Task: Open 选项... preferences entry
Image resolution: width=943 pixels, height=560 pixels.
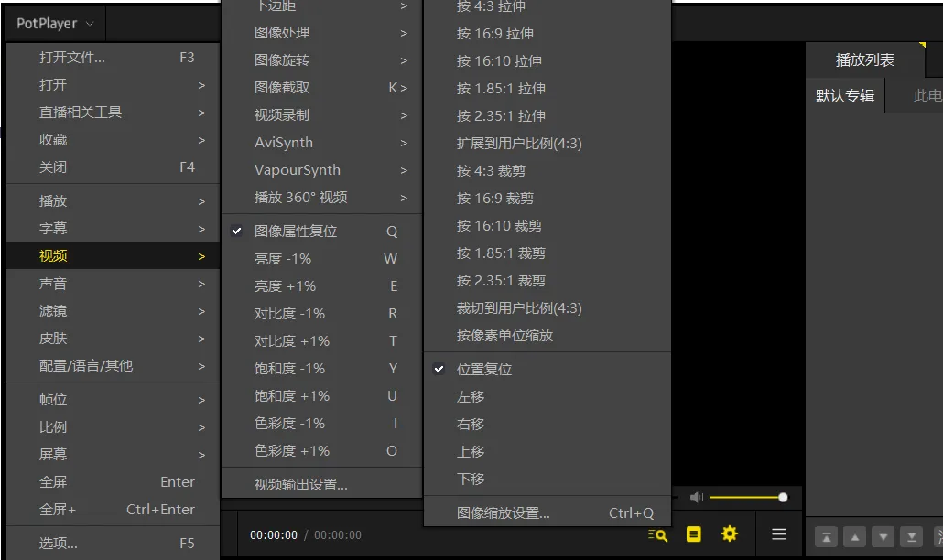Action: pyautogui.click(x=113, y=544)
